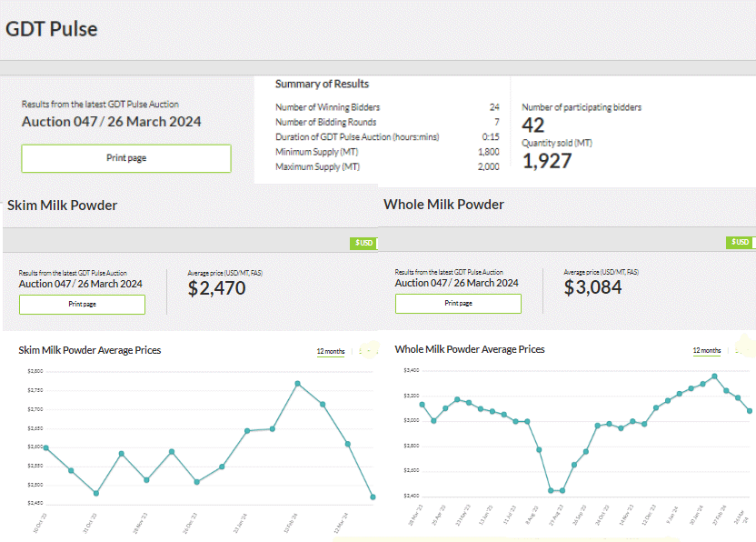Click Print page below the main auction heading
756x542 pixels.
126,158
